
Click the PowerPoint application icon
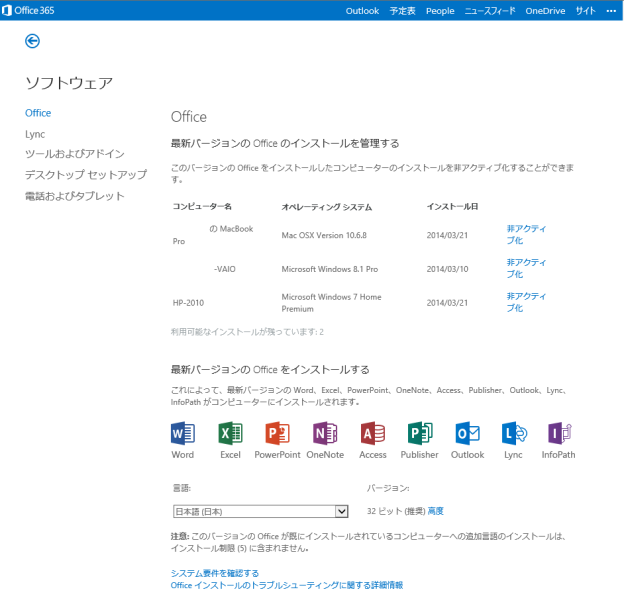tap(277, 433)
